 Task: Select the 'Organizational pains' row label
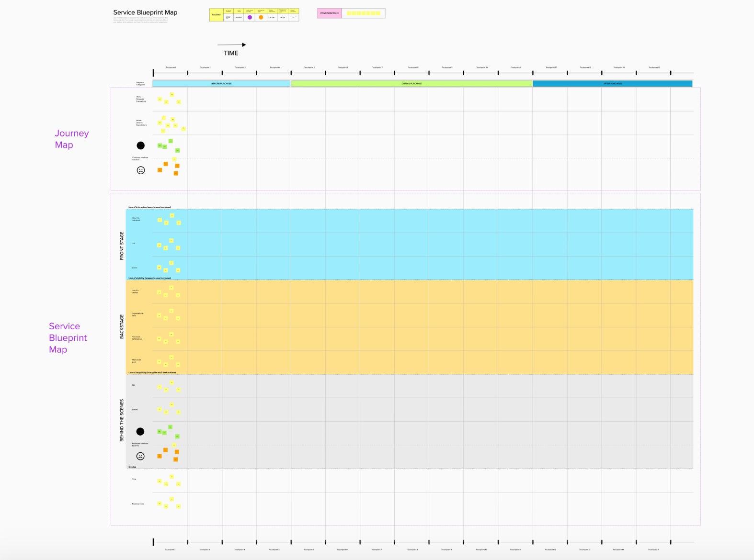(x=137, y=314)
